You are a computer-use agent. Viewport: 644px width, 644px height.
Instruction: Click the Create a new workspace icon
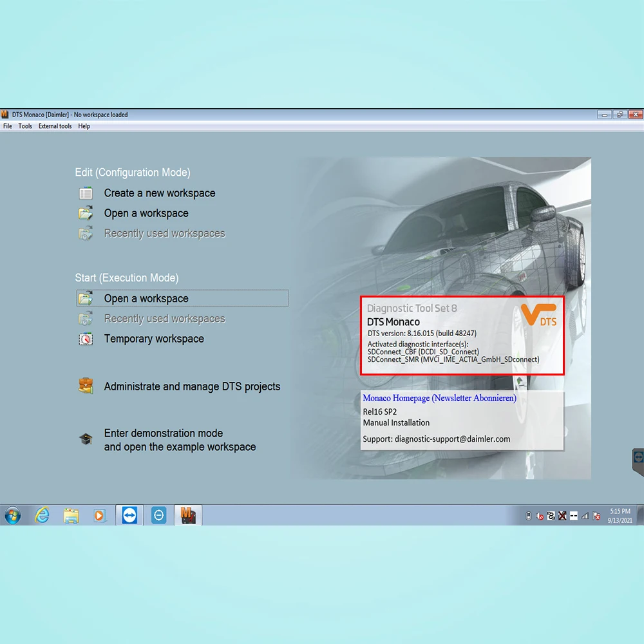86,193
